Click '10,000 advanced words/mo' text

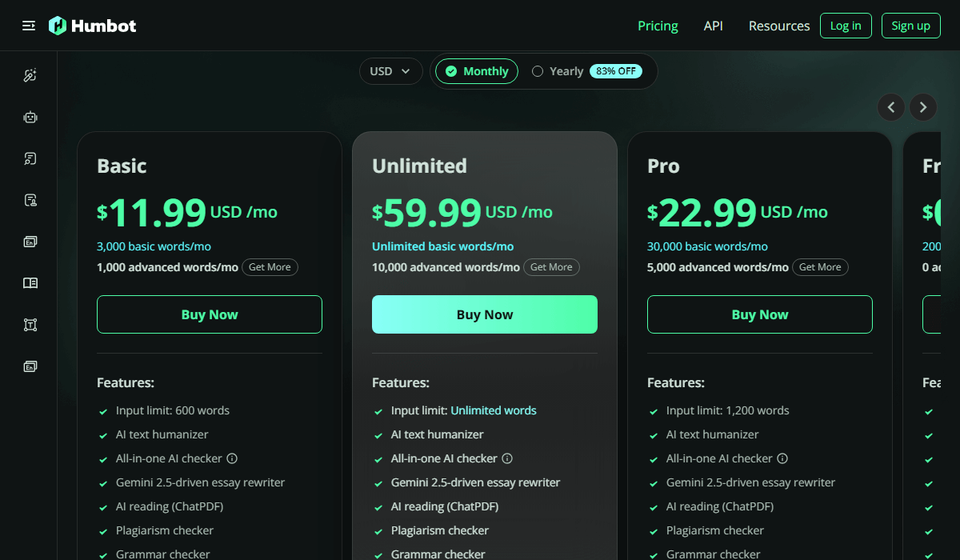tap(446, 267)
